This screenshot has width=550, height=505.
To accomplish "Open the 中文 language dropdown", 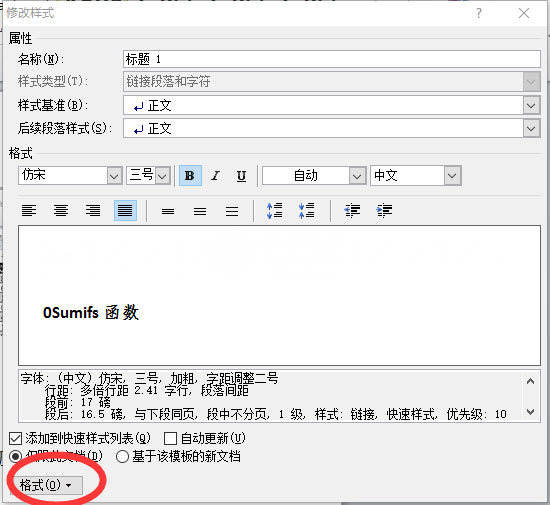I will 452,175.
